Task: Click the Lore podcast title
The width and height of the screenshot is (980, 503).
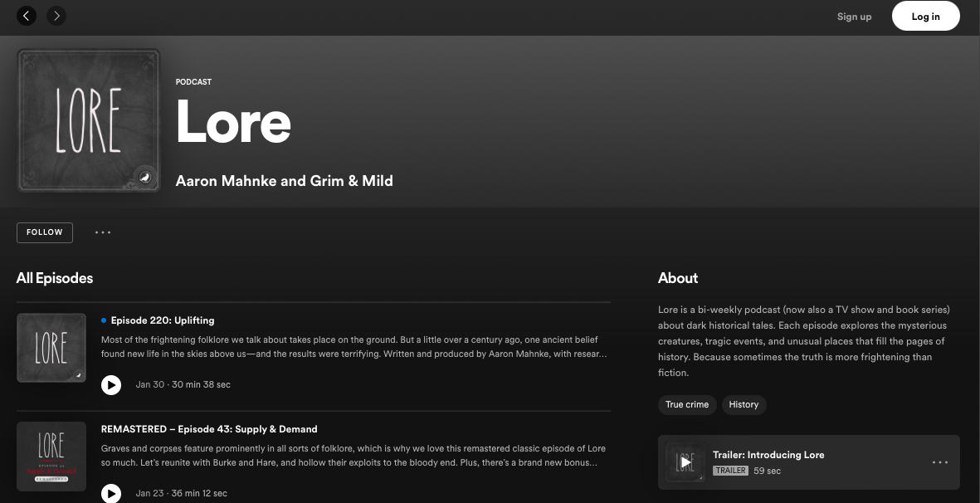Action: point(233,121)
